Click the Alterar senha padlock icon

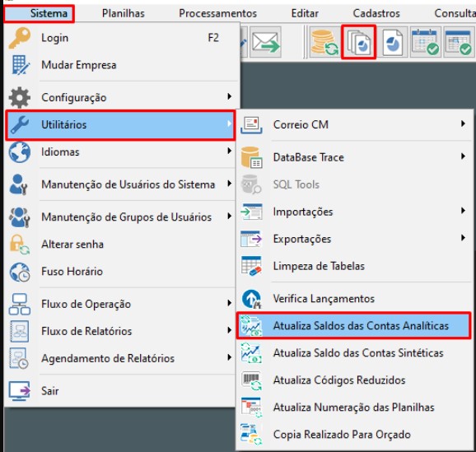(x=20, y=245)
